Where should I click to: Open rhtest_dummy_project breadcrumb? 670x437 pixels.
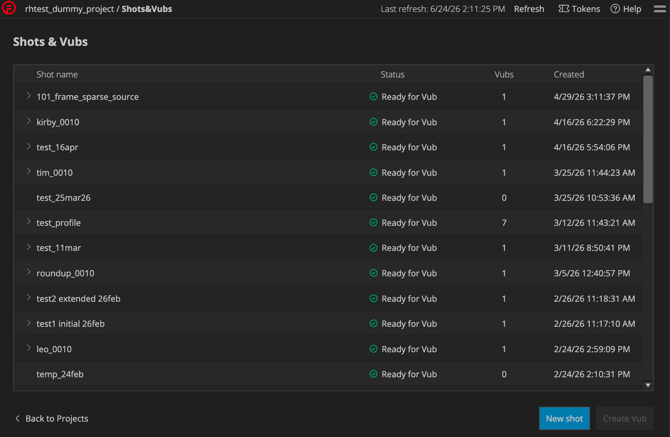[69, 9]
